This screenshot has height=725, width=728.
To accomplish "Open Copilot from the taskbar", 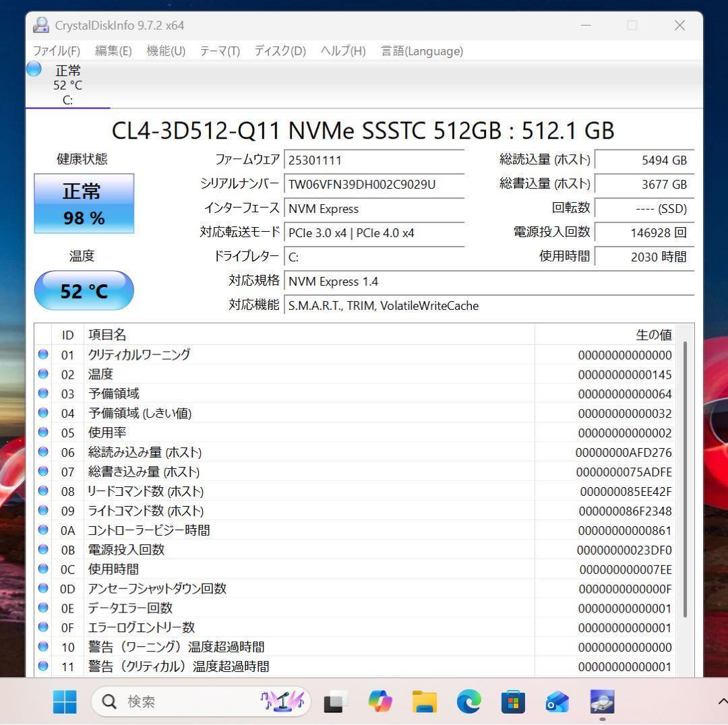I will 380,701.
